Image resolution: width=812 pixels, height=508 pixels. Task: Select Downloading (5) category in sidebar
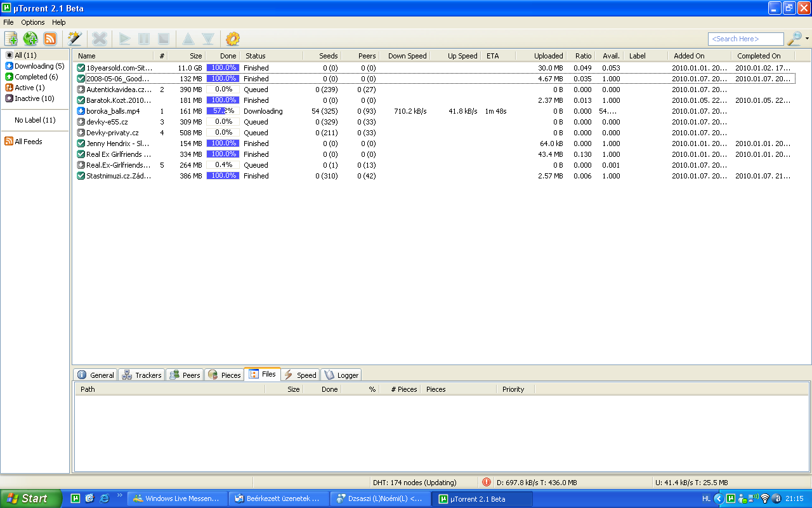(39, 66)
